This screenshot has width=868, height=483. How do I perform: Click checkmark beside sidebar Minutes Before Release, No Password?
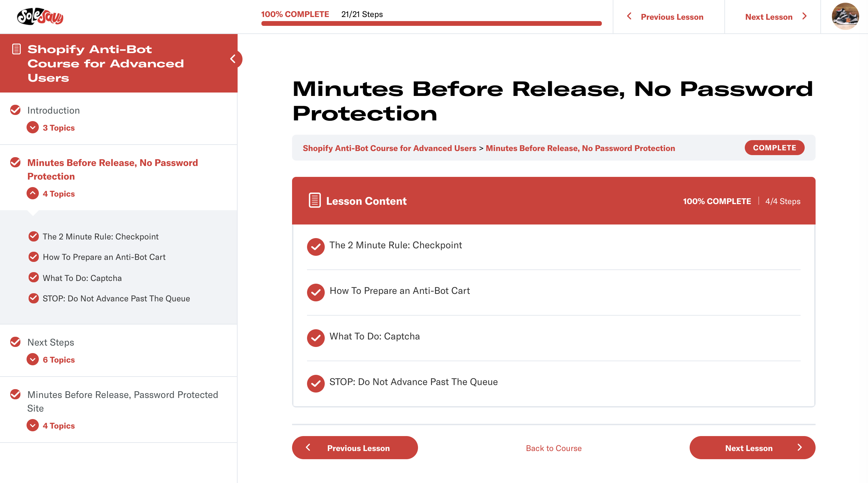click(15, 162)
